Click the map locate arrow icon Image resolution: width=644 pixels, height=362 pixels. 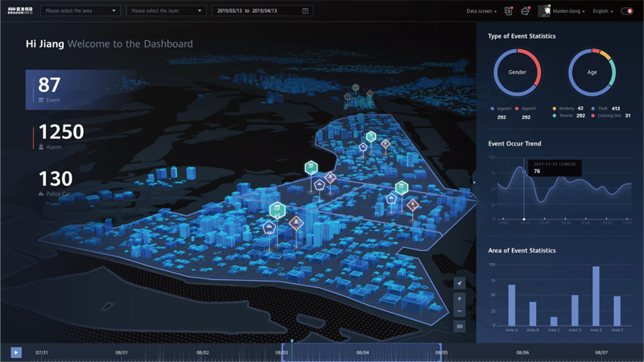pyautogui.click(x=460, y=283)
